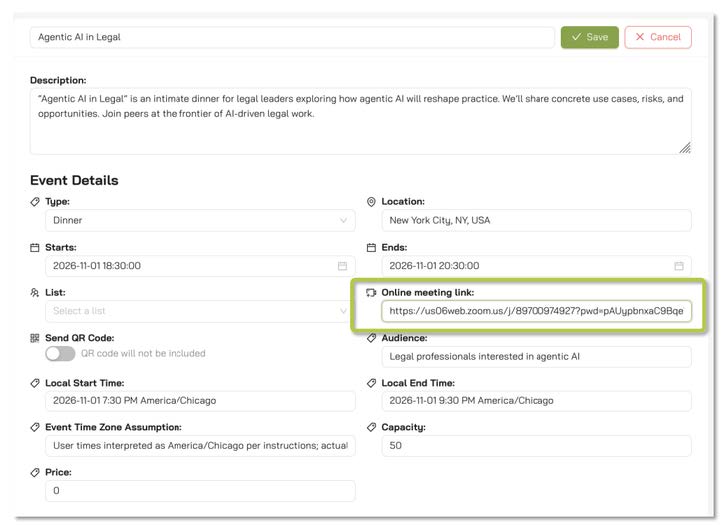Edit the Local End Time field
This screenshot has height=525, width=722.
(x=536, y=401)
